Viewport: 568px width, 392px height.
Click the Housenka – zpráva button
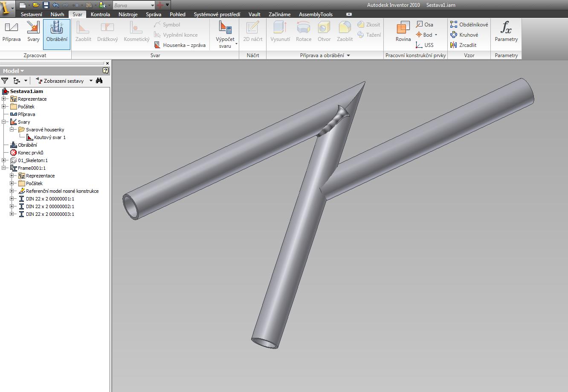click(x=180, y=45)
